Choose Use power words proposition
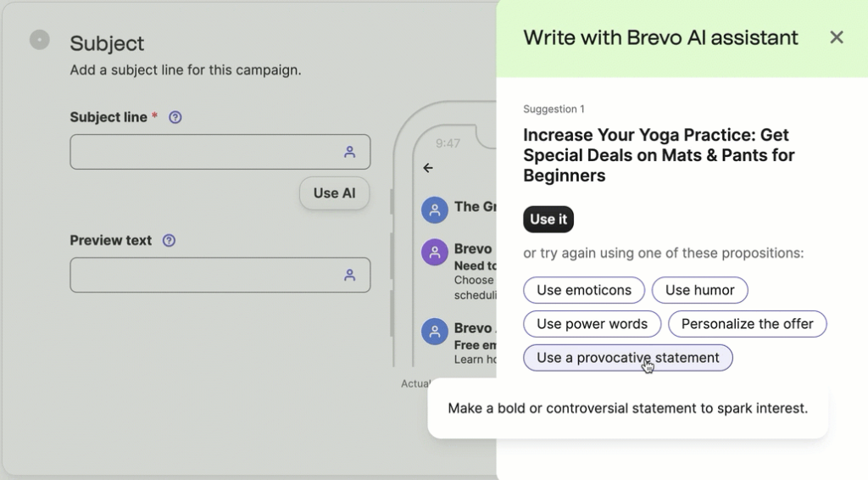The width and height of the screenshot is (868, 480). (x=592, y=324)
